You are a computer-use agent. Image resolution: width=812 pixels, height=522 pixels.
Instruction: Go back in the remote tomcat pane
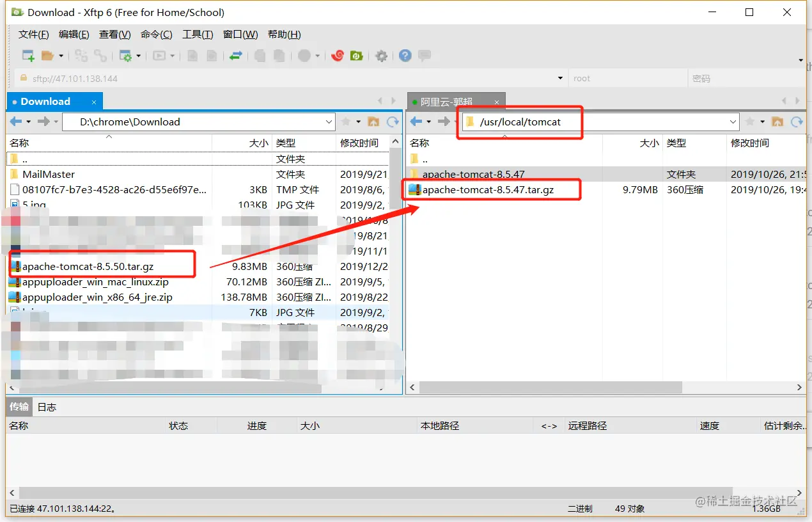416,122
